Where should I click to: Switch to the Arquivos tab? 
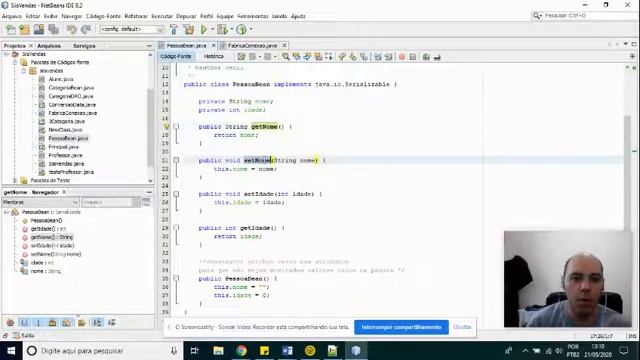click(x=49, y=46)
